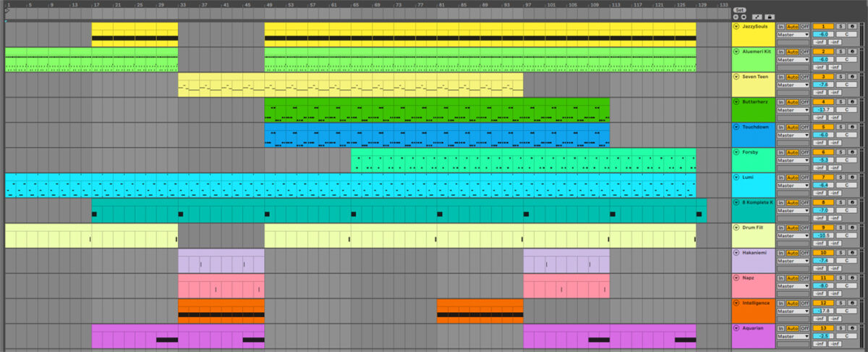Deactivate track 1 JazzySouls activator
868x352 pixels.
click(x=823, y=26)
